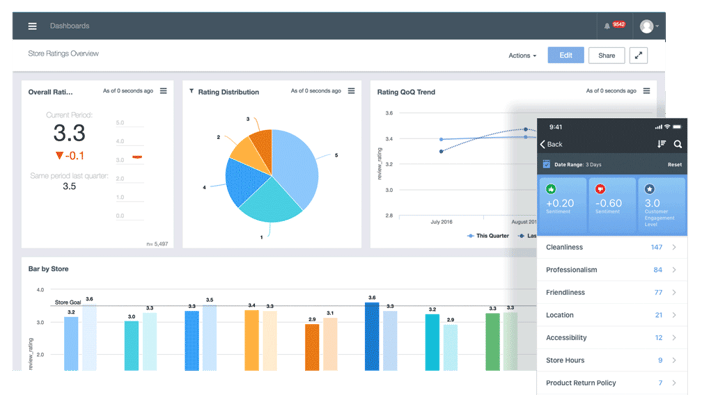
Task: Click the Edit button
Action: coord(566,55)
